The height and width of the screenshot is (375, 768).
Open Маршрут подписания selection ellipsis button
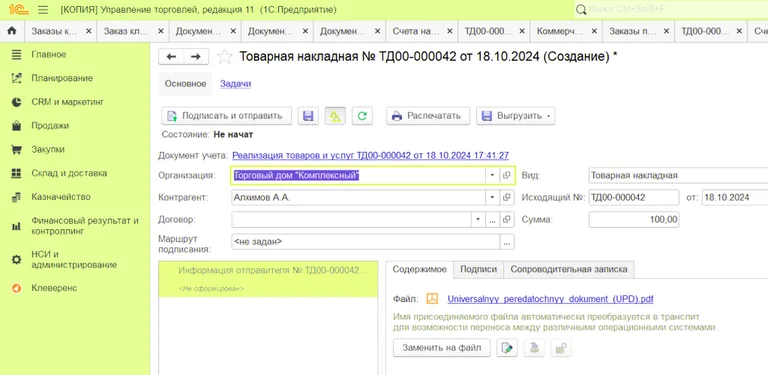tap(507, 241)
